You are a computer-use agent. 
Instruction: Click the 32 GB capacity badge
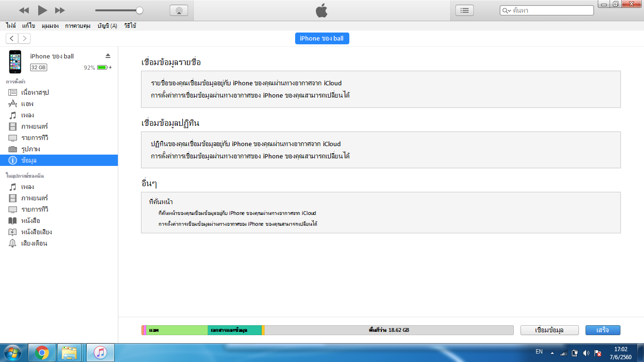[x=39, y=67]
